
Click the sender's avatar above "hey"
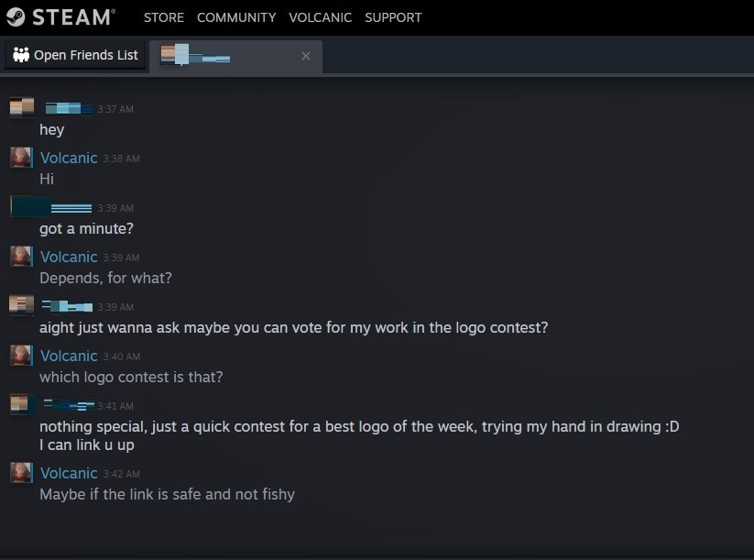coord(22,108)
